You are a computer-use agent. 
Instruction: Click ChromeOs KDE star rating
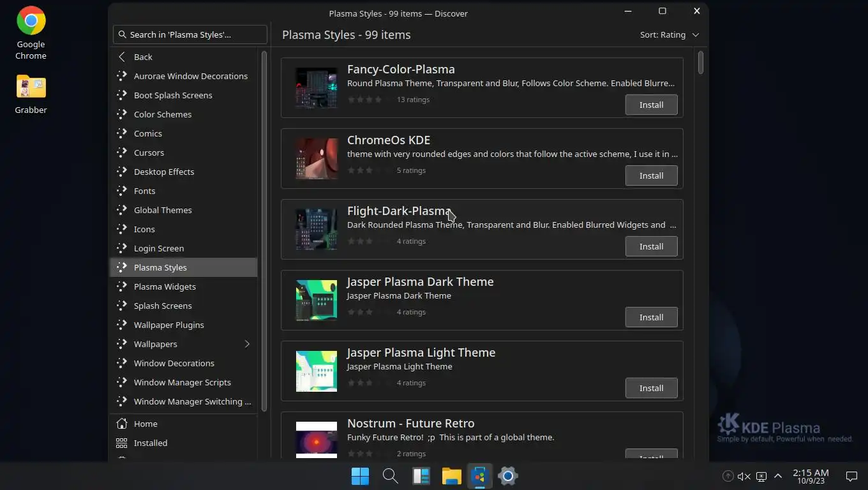point(370,170)
